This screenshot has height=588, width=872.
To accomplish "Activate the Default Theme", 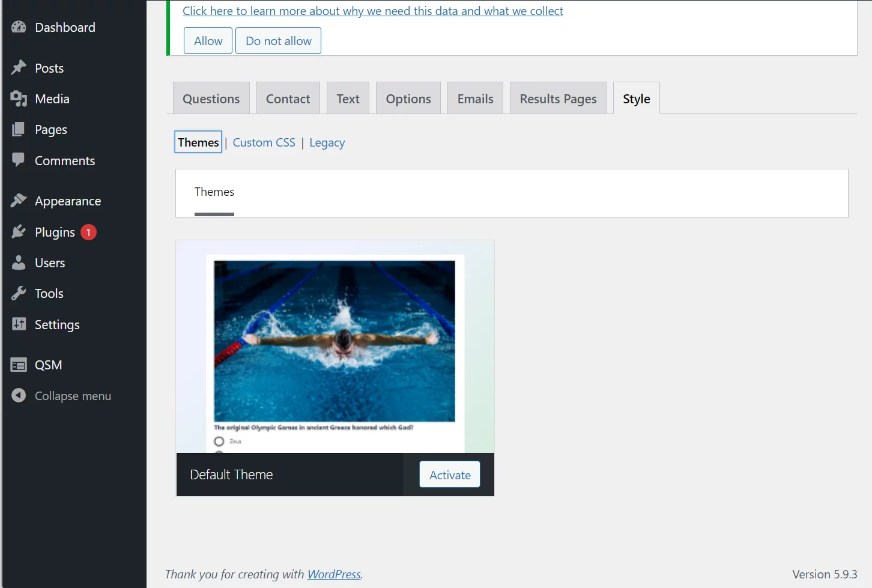I will click(449, 474).
